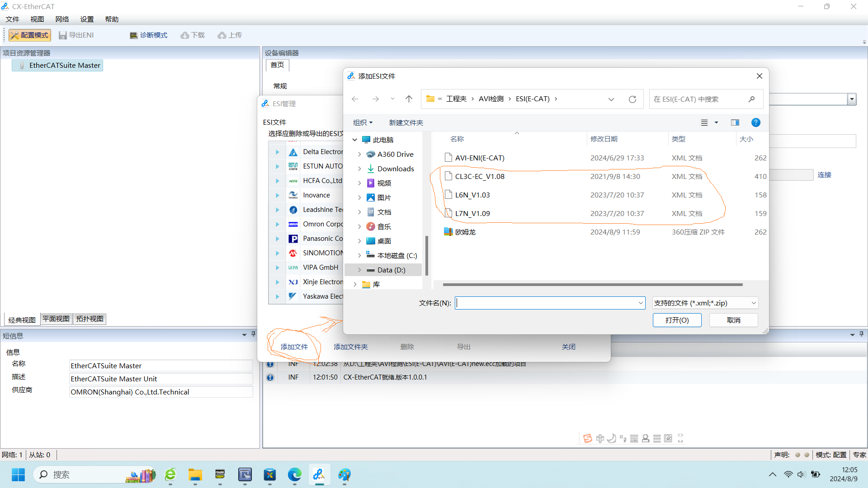
Task: Click the file name input field
Action: point(545,303)
